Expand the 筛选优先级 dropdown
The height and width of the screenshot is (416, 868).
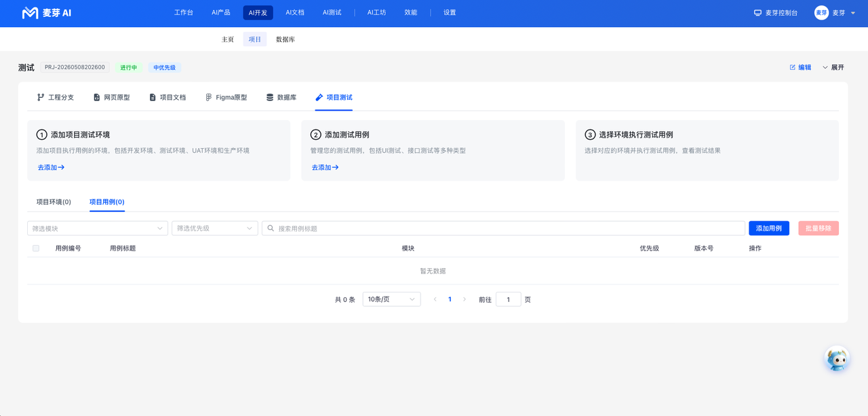[x=215, y=229]
